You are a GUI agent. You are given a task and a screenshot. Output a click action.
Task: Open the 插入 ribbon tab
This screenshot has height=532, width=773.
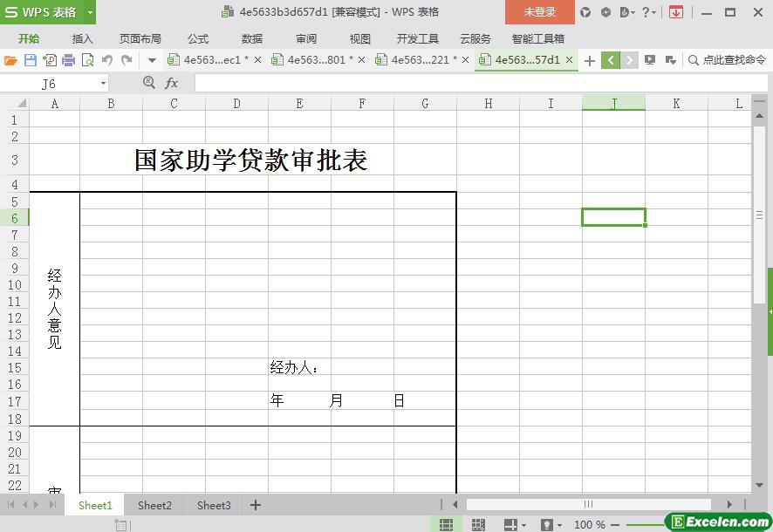point(82,39)
